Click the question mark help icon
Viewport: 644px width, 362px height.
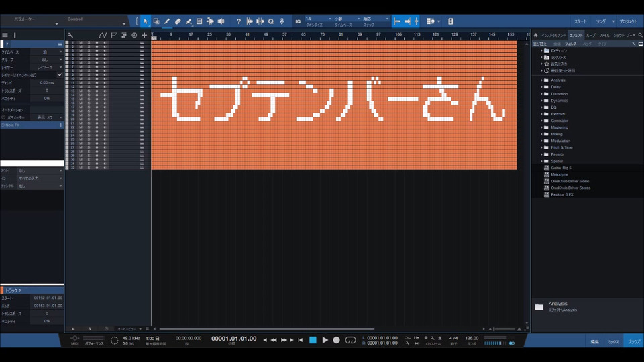pos(239,21)
